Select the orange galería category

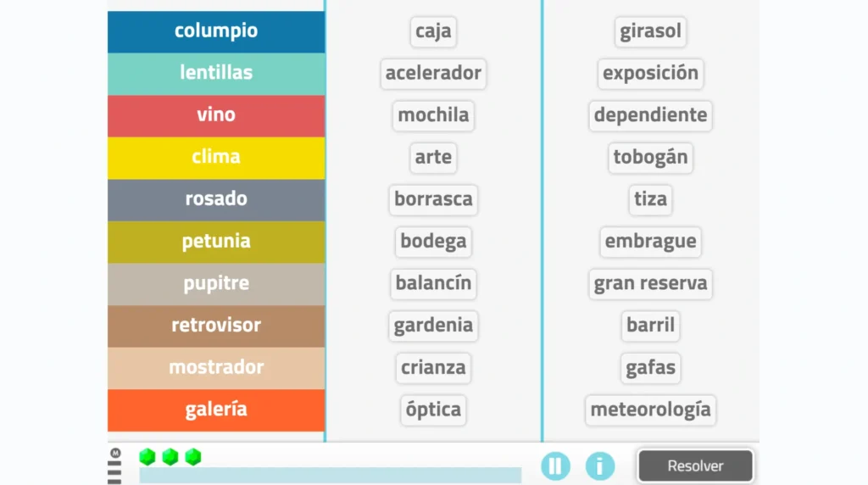216,410
